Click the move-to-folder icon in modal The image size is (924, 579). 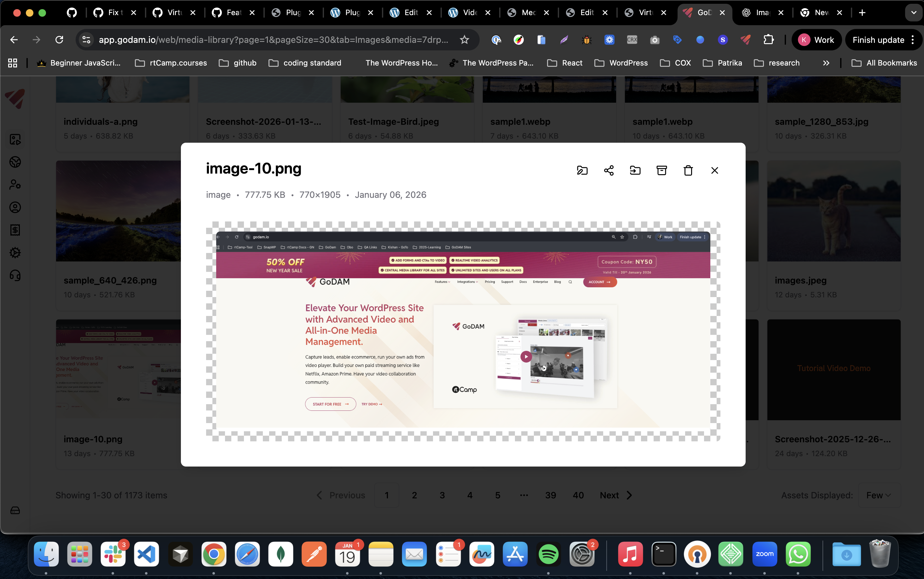coord(635,170)
